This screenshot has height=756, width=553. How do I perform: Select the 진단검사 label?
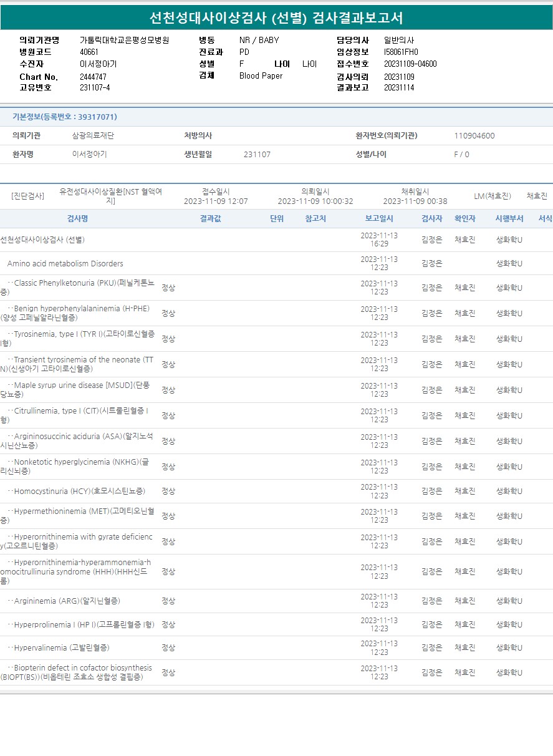pos(27,196)
